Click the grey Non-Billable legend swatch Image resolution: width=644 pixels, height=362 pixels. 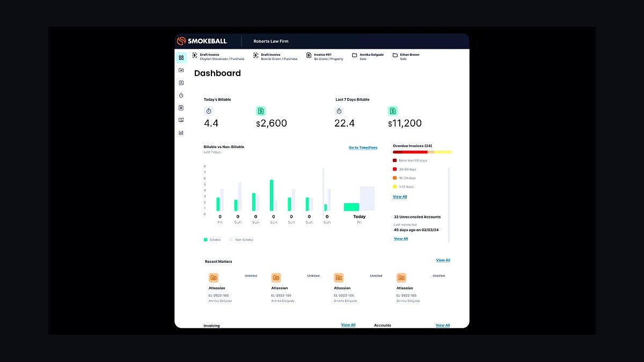pos(231,240)
